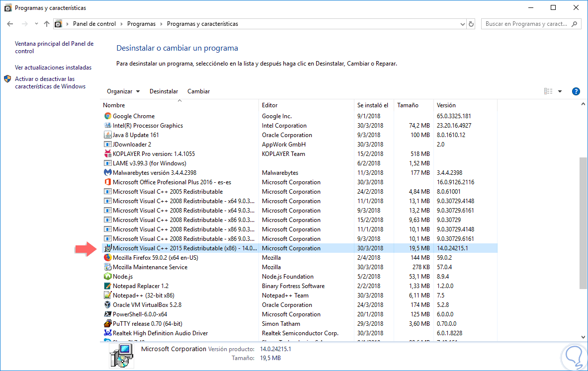Click AppWork GmbH editor cell

tap(284, 144)
